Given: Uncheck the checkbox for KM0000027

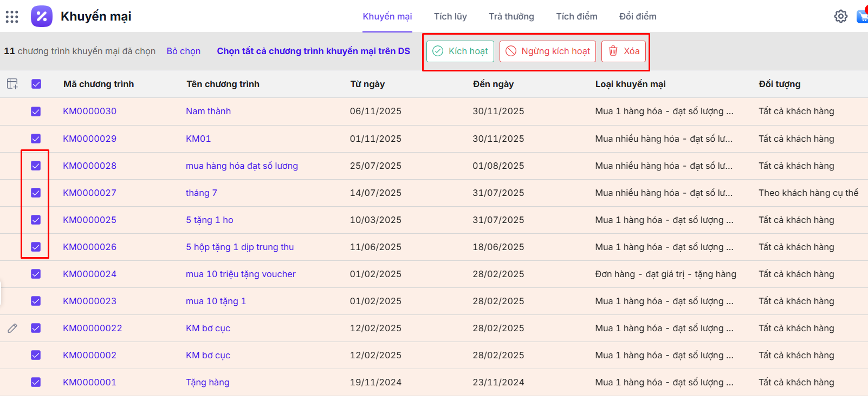Looking at the screenshot, I should tap(36, 193).
